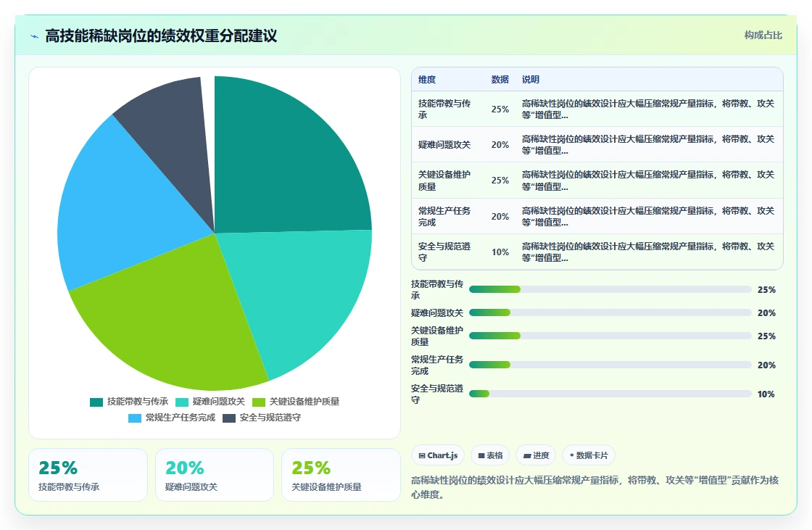Image resolution: width=812 pixels, height=530 pixels.
Task: Click the 说明 column header
Action: point(530,79)
